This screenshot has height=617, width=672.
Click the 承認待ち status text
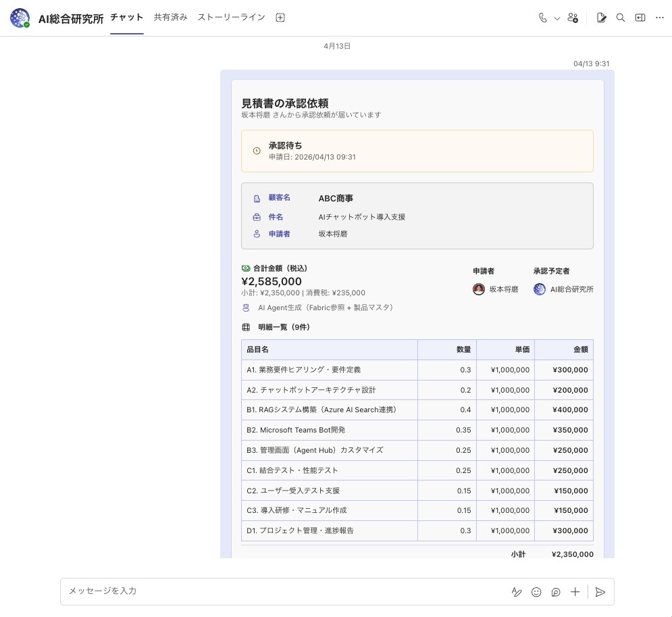click(x=286, y=145)
